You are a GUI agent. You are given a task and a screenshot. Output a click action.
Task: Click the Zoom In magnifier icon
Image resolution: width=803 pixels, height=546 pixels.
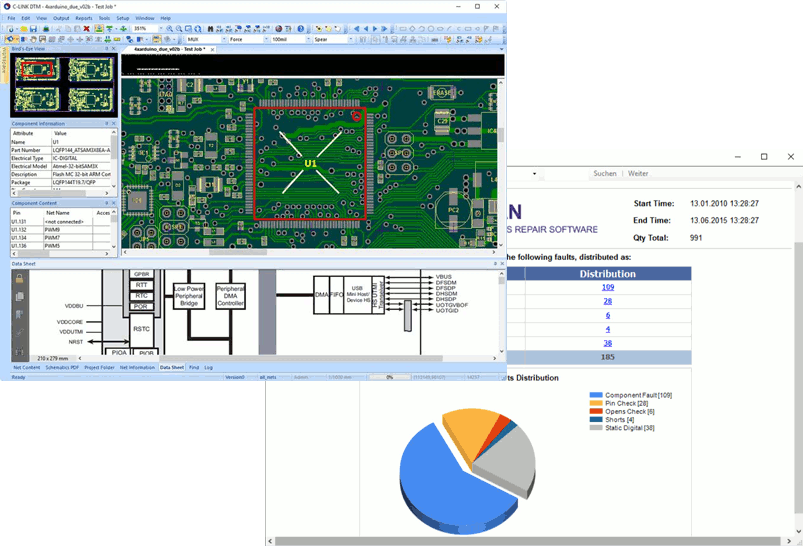170,29
